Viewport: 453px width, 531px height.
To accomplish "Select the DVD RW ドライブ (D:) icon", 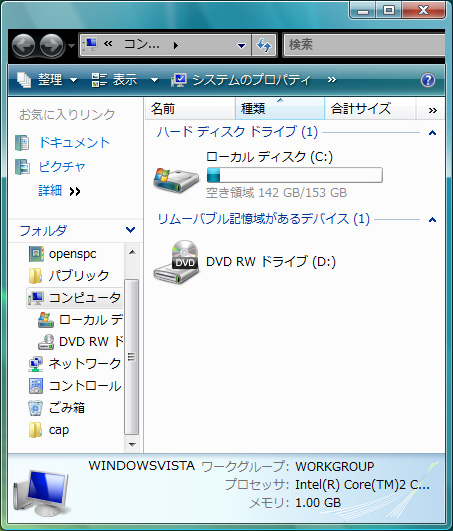I will [x=176, y=261].
